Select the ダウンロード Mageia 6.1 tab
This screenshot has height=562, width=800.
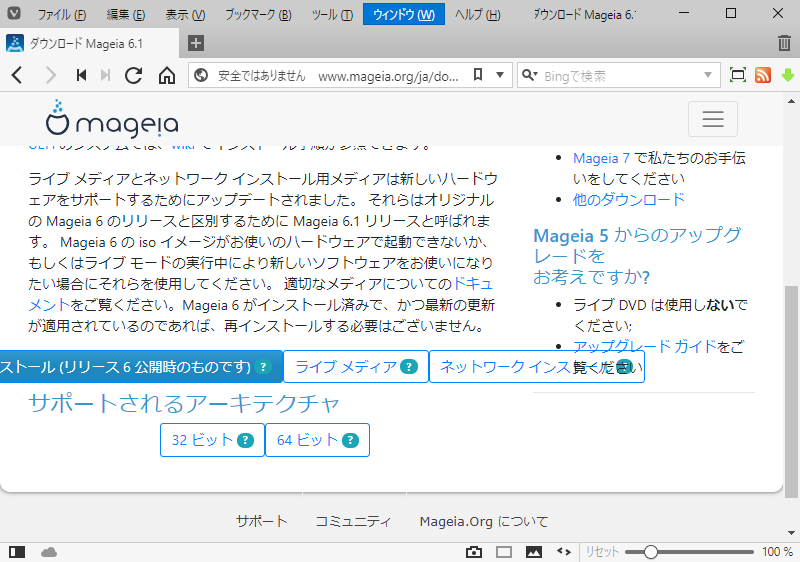89,44
